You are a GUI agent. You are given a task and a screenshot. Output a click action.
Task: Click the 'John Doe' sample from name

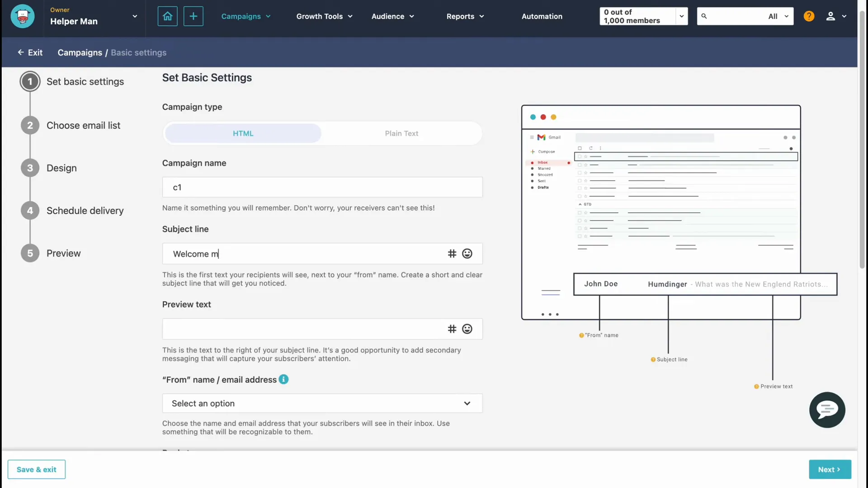pos(601,284)
